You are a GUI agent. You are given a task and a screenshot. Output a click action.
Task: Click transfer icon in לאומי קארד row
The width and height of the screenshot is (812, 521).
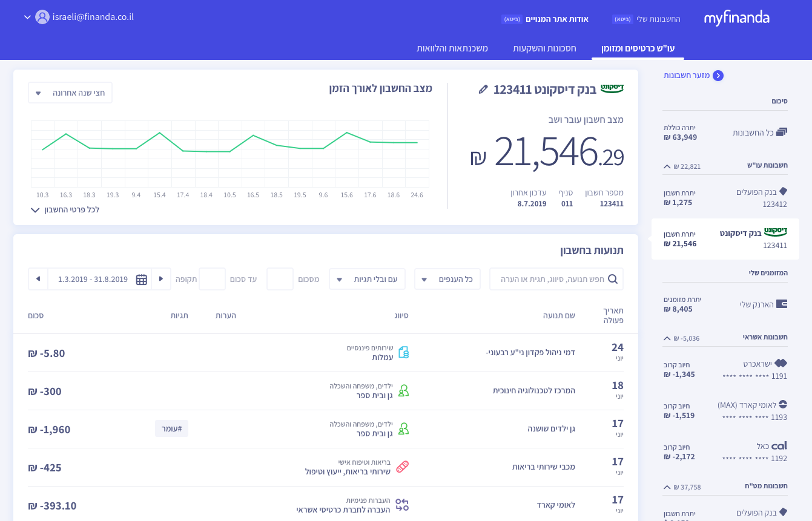tap(403, 505)
